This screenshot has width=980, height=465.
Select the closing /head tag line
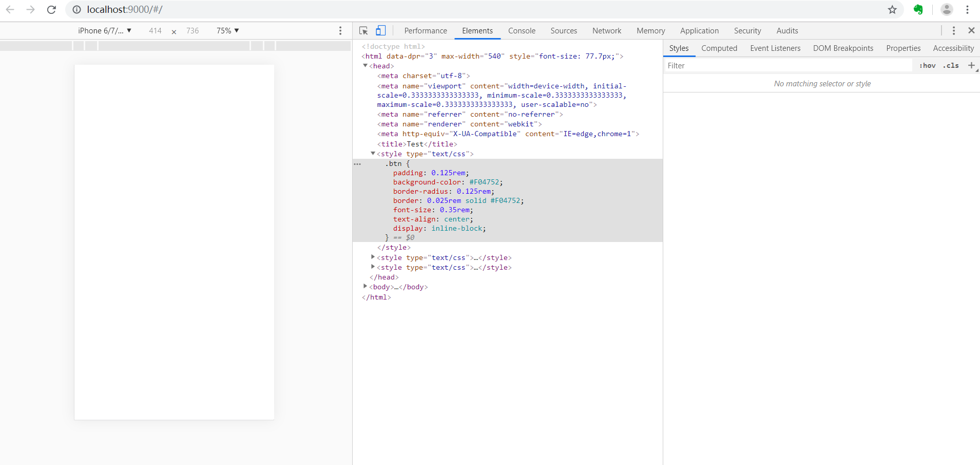[x=384, y=277]
